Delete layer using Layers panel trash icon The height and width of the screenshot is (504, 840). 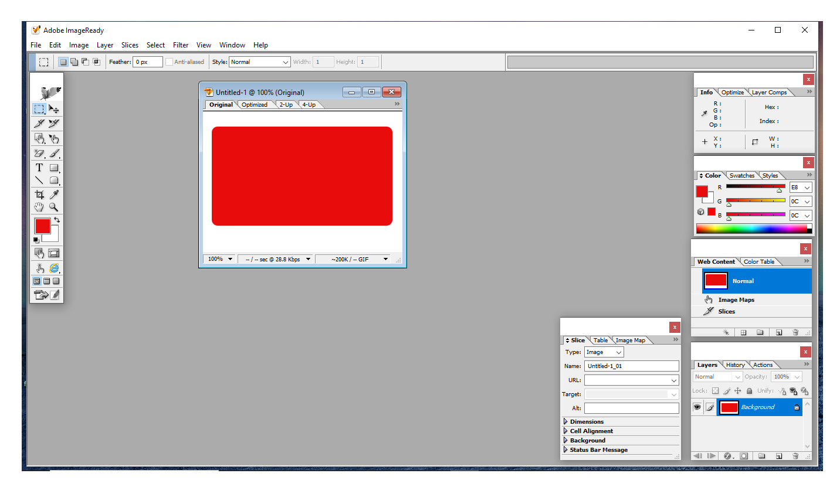coord(795,456)
